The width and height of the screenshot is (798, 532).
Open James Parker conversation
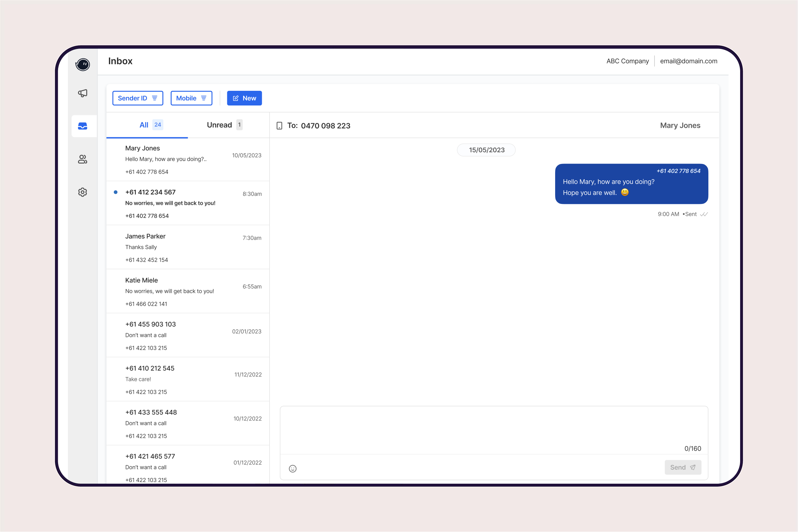pyautogui.click(x=188, y=247)
